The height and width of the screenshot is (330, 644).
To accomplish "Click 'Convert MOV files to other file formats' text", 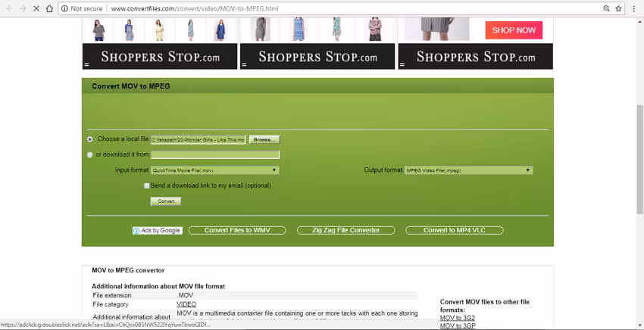I will coord(485,306).
